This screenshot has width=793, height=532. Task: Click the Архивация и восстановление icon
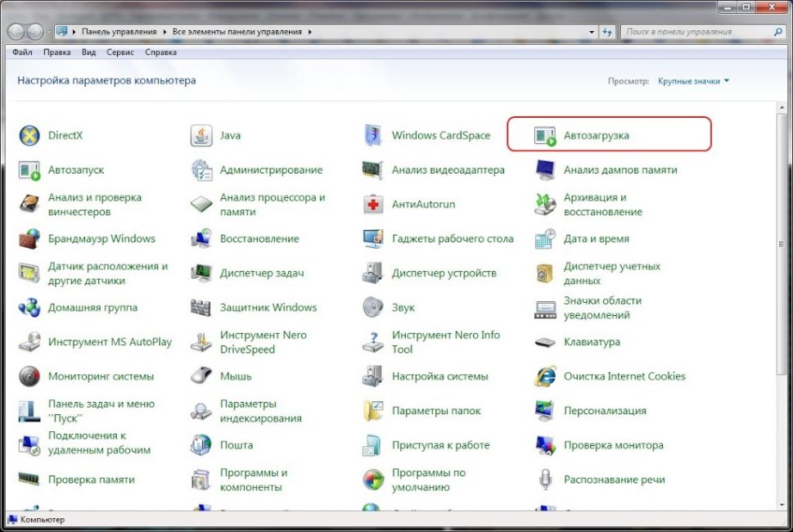[545, 205]
